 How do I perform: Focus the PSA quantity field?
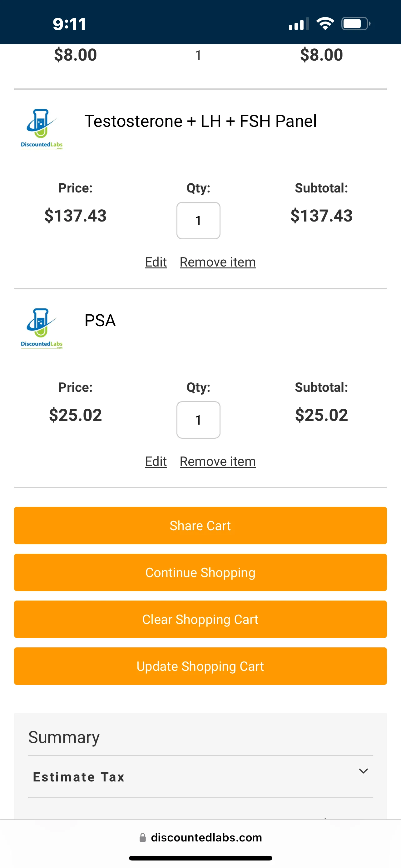pos(199,420)
